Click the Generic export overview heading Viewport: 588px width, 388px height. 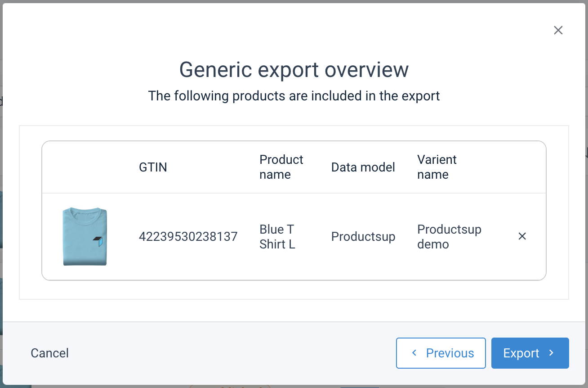pos(294,70)
